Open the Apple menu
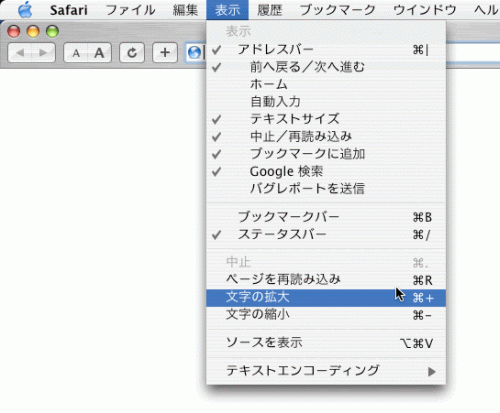The height and width of the screenshot is (413, 500). click(25, 10)
